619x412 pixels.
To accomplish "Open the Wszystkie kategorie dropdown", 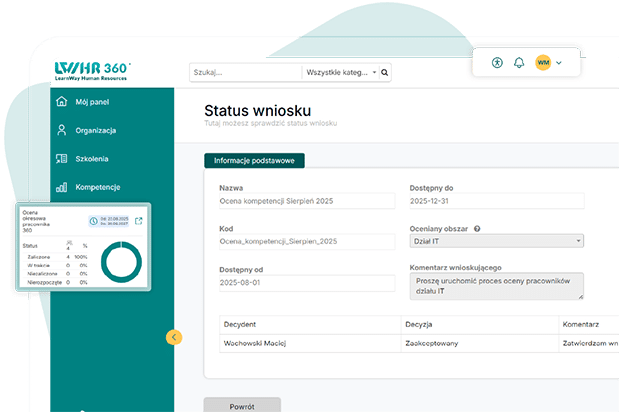I will point(340,72).
